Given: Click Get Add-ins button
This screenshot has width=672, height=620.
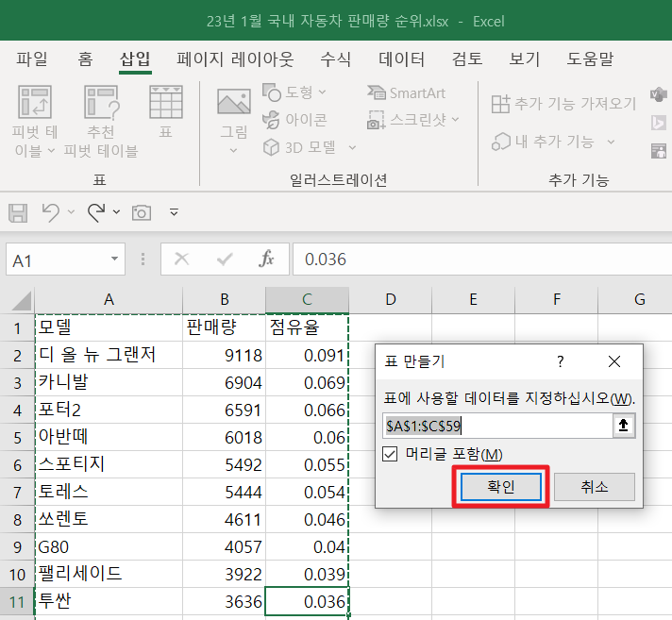Looking at the screenshot, I should tap(563, 103).
